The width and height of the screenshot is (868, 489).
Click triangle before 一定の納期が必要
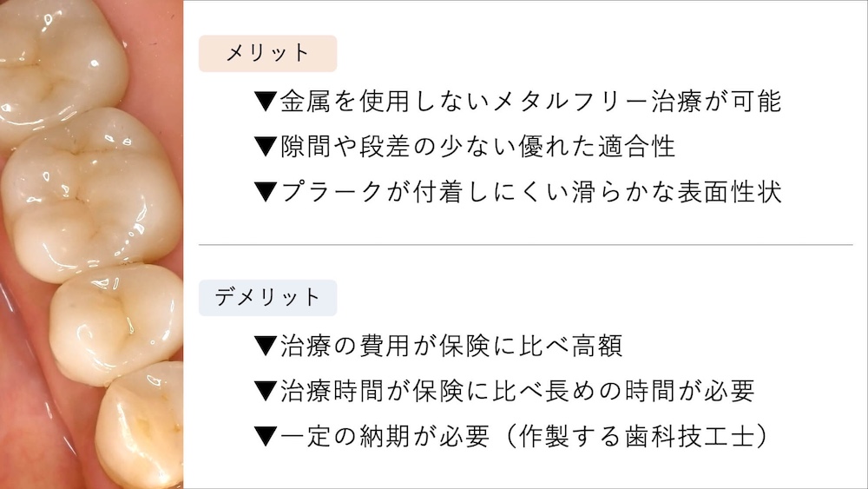pyautogui.click(x=265, y=435)
